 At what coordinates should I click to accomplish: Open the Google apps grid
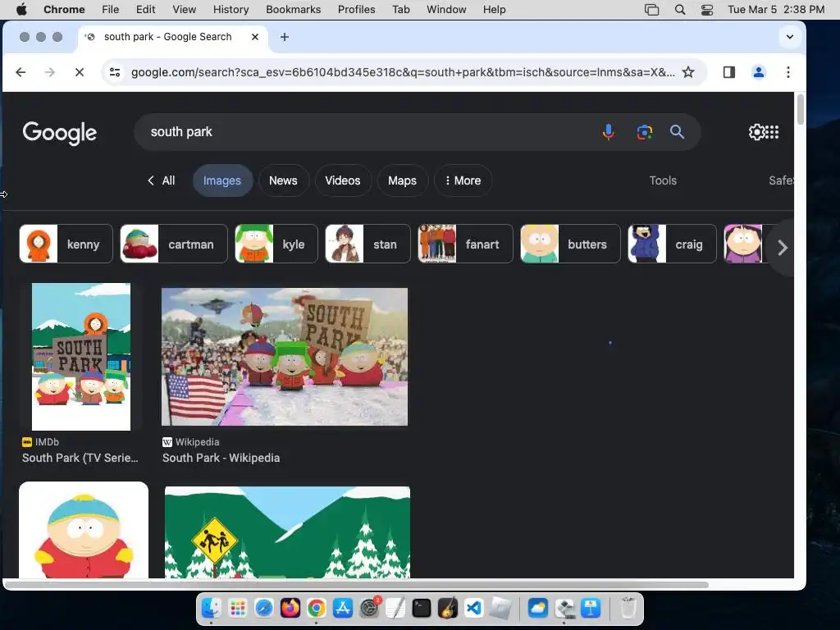pyautogui.click(x=772, y=132)
